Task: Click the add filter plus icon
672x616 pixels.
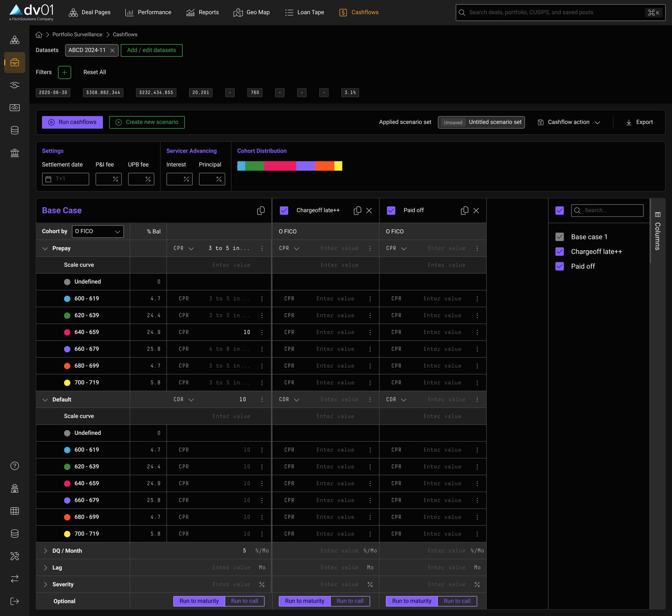Action: (64, 72)
